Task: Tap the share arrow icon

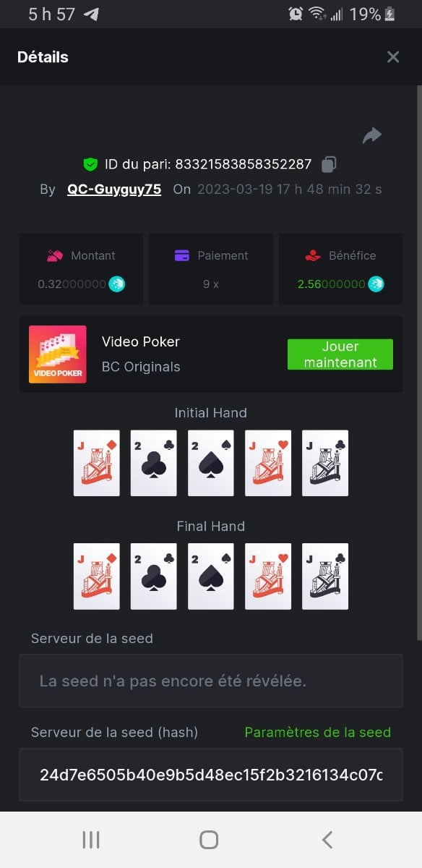Action: pos(372,135)
